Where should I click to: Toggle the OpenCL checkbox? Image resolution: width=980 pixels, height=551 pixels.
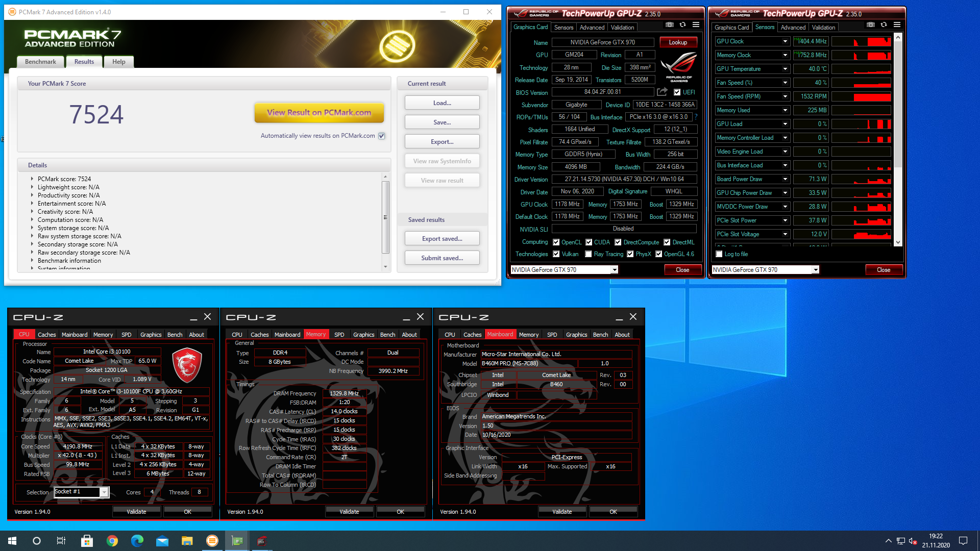556,242
